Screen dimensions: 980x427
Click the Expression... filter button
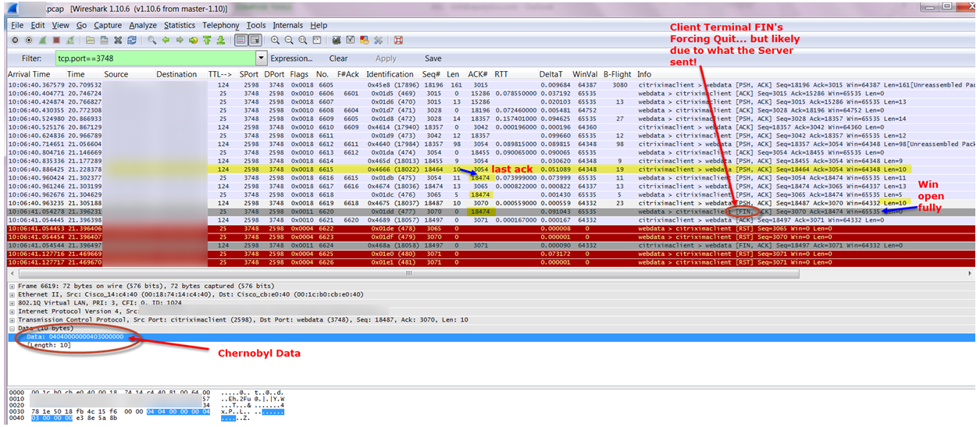click(x=292, y=59)
